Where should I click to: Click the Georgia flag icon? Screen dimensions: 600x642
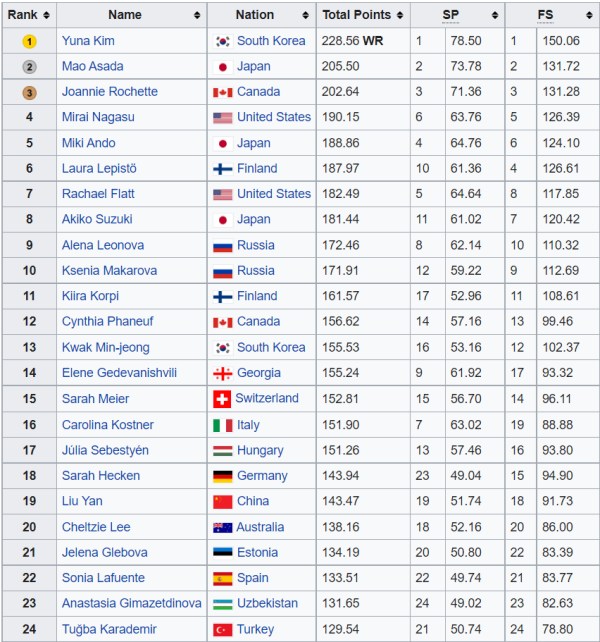222,373
